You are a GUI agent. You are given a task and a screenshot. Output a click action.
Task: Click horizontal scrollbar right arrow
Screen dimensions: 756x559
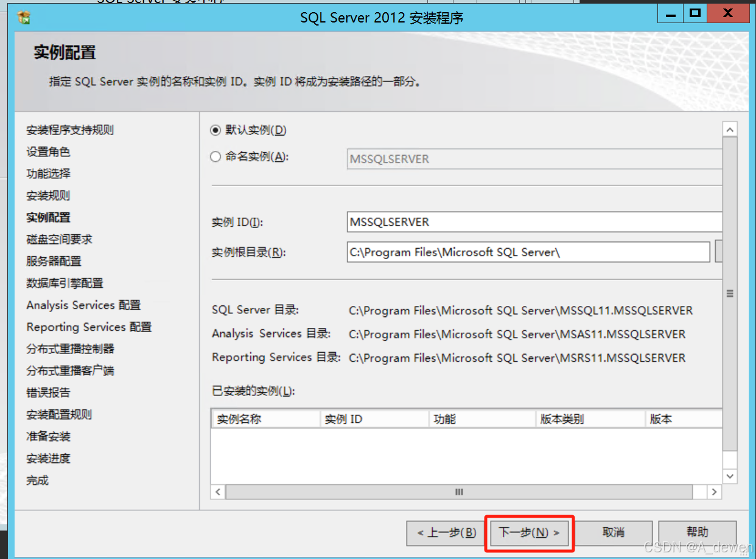click(x=715, y=491)
